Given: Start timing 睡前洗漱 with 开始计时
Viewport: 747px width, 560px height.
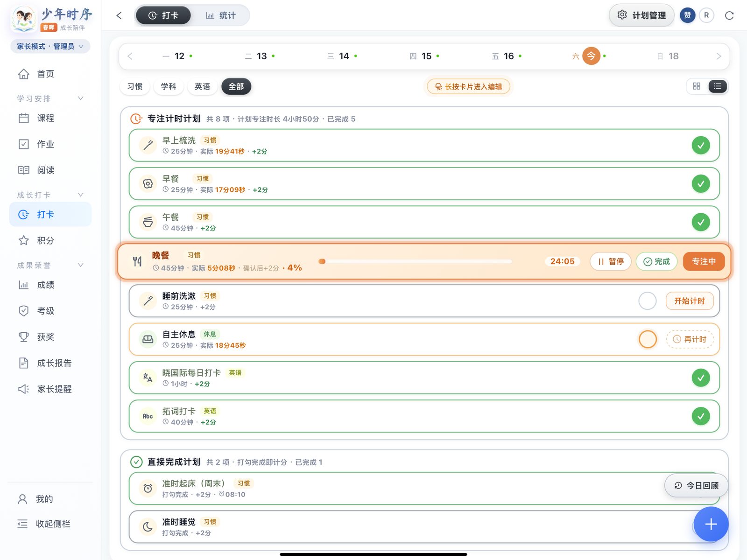Looking at the screenshot, I should tap(690, 301).
